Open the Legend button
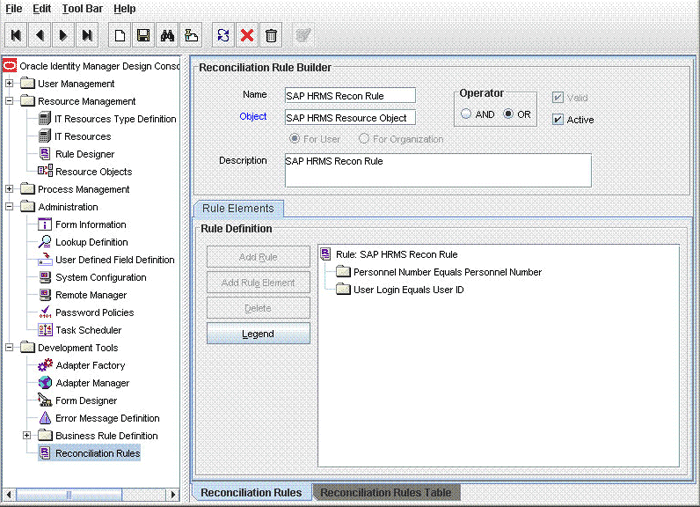Screen dimensions: 700x507 [x=258, y=333]
